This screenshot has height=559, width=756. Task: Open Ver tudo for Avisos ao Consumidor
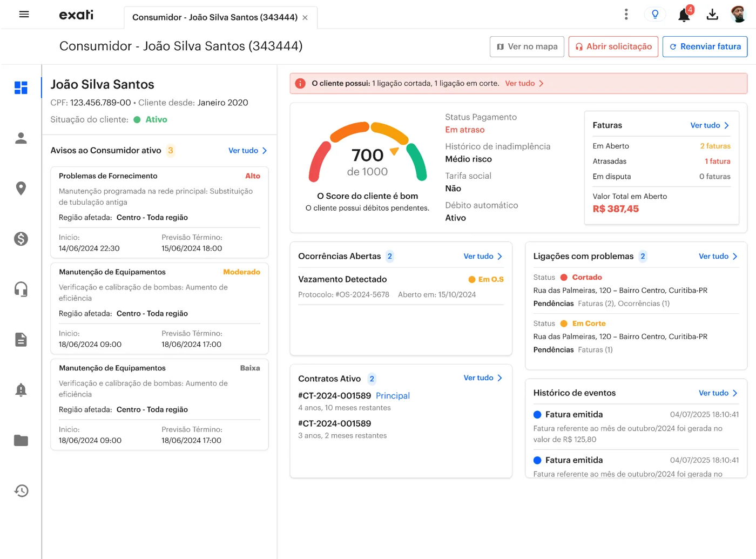(x=248, y=151)
